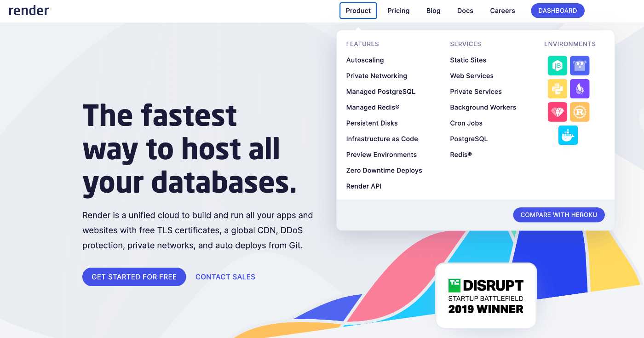Image resolution: width=644 pixels, height=338 pixels.
Task: Click the headline 'The fastest way to host'
Action: click(x=190, y=149)
